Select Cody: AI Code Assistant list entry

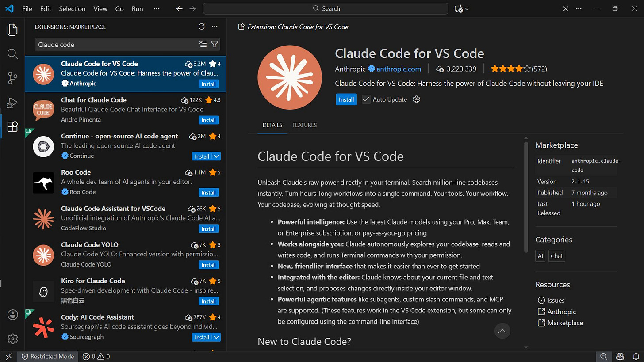pos(126,327)
